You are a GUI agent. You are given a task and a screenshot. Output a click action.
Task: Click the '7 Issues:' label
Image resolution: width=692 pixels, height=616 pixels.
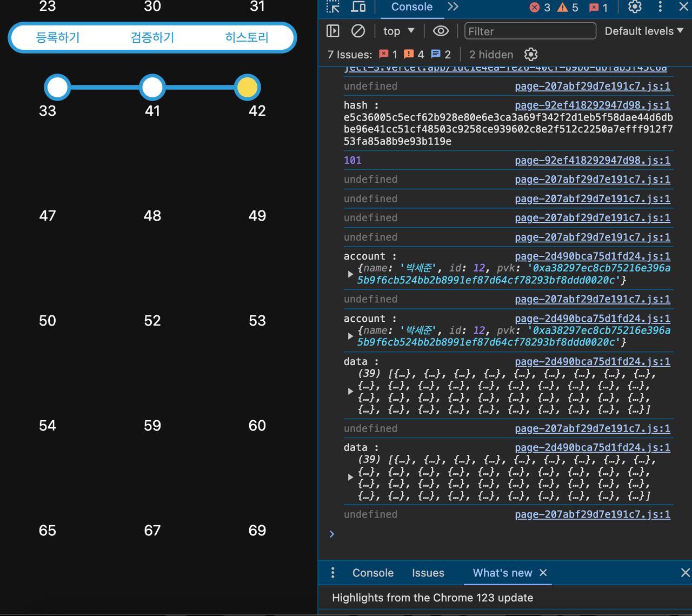(x=350, y=55)
